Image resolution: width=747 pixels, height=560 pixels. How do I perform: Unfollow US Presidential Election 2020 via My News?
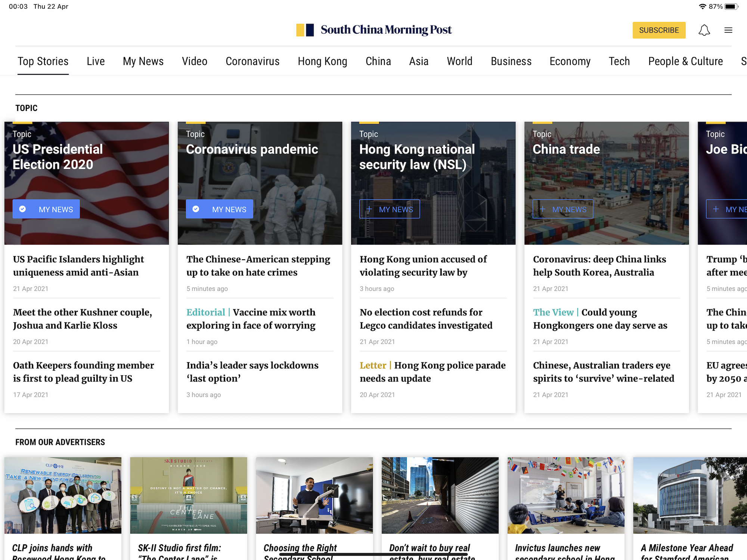pos(46,209)
